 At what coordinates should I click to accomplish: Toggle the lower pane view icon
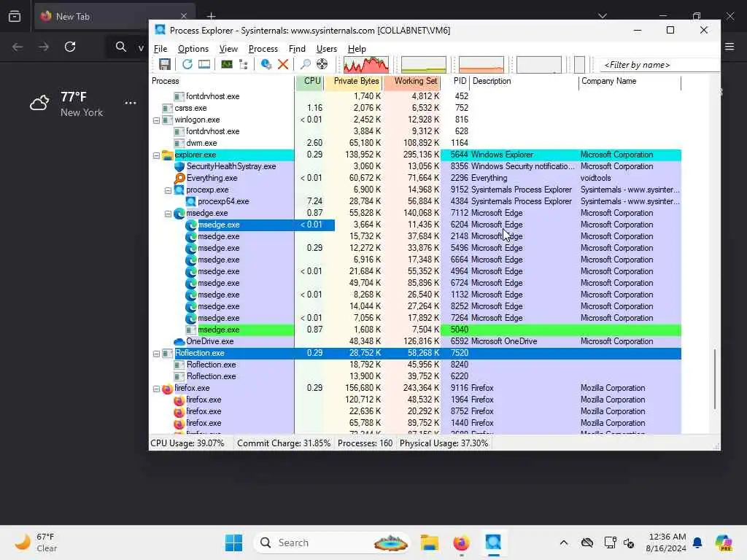204,64
